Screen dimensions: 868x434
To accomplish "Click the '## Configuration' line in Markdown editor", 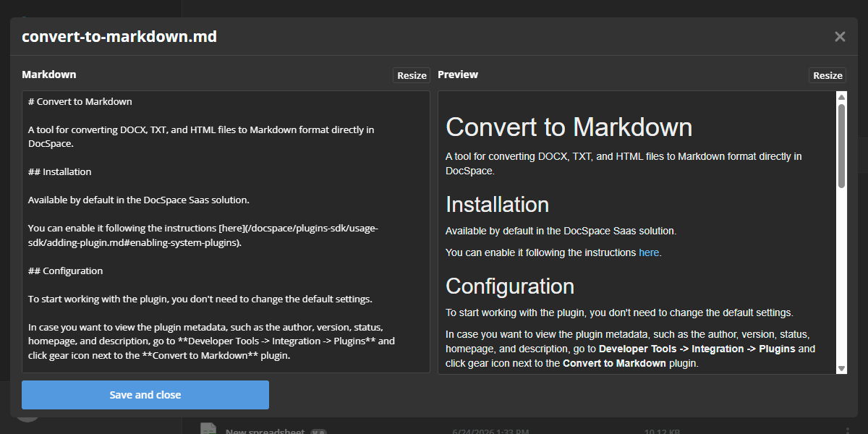I will [x=66, y=271].
